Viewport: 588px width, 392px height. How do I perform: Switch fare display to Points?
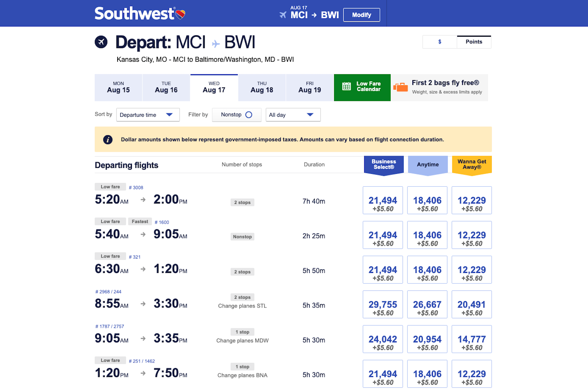pos(474,42)
